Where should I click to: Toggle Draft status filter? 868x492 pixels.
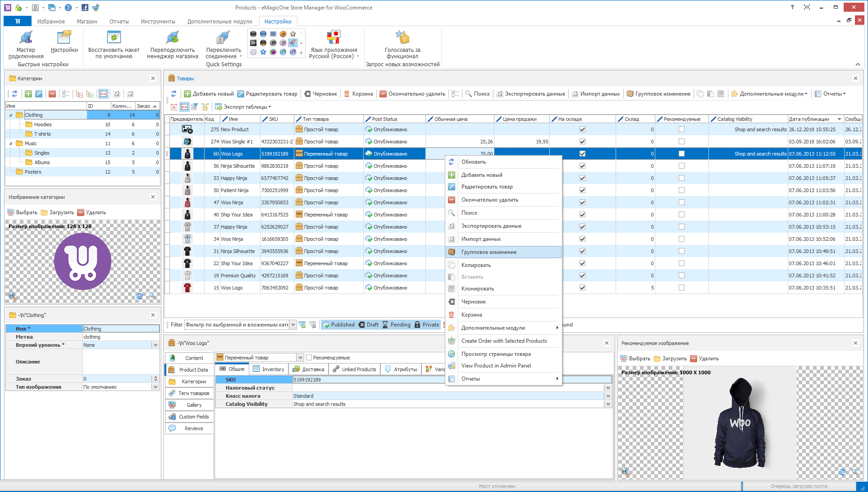[x=368, y=325]
